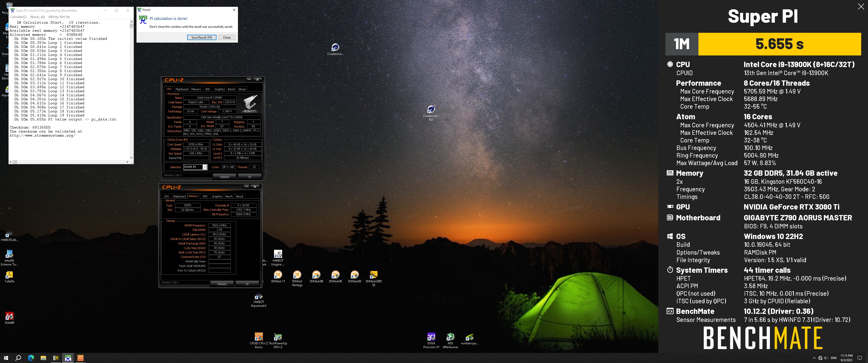The height and width of the screenshot is (363, 868).
Task: Minimize the upper CPU-Z window
Action: (249, 79)
